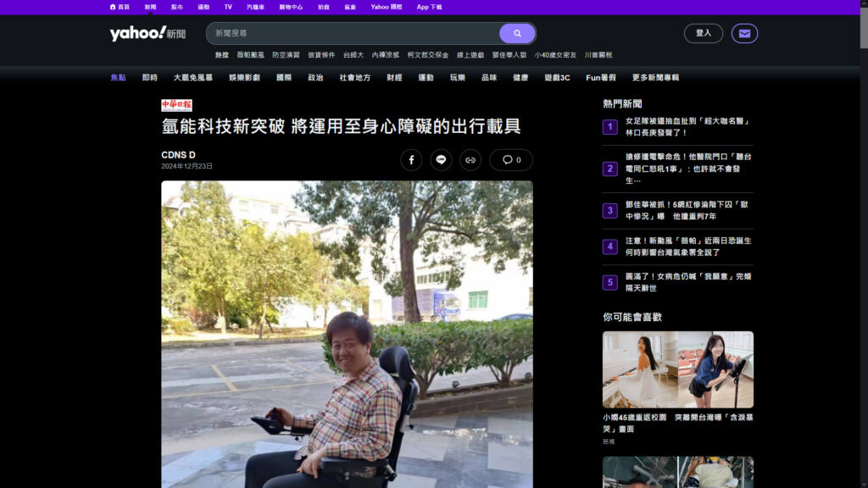Expand 更多新聞專輯 menu
The width and height of the screenshot is (868, 488).
pos(655,77)
